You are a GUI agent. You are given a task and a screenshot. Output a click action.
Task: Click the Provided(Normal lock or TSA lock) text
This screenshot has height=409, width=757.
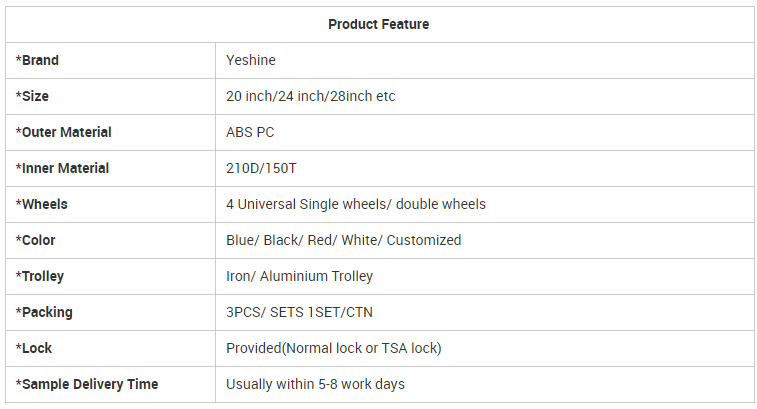pos(333,348)
